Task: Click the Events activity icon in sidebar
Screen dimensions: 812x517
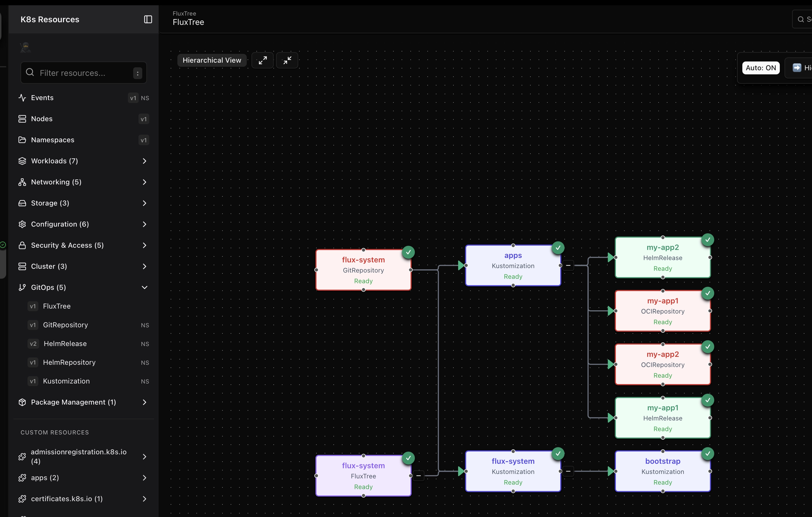Action: [22, 98]
